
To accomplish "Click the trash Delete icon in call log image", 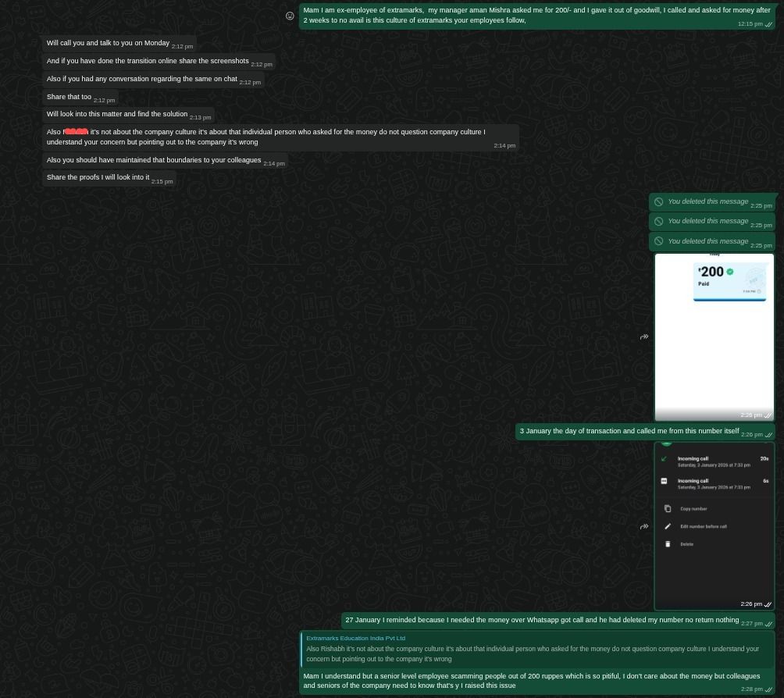I will (x=668, y=544).
